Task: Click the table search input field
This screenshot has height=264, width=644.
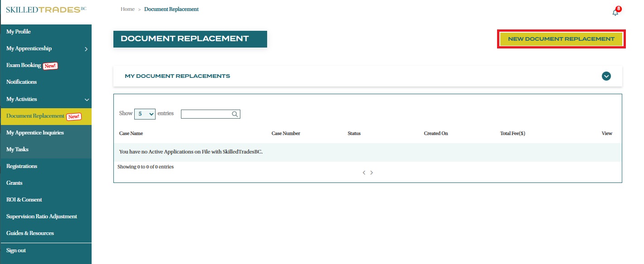Action: 206,114
